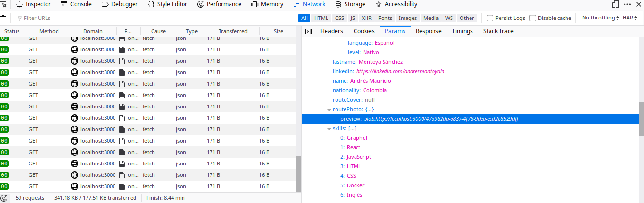Select skill item 0 Graphql
644x203 pixels.
470,138
